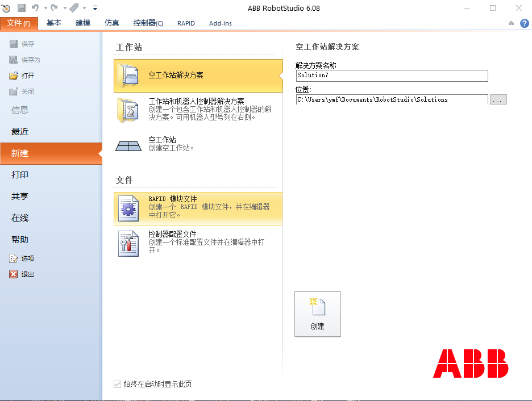Screen dimensions: 532x401
Task: Click the 控制器配置文件 tools document icon
Action: 128,244
